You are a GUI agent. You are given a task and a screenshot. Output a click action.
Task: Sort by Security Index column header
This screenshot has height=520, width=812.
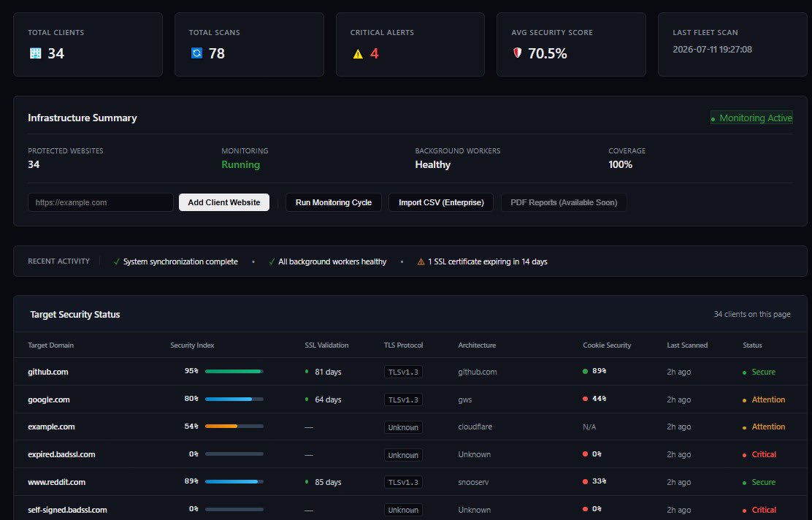[x=192, y=345]
